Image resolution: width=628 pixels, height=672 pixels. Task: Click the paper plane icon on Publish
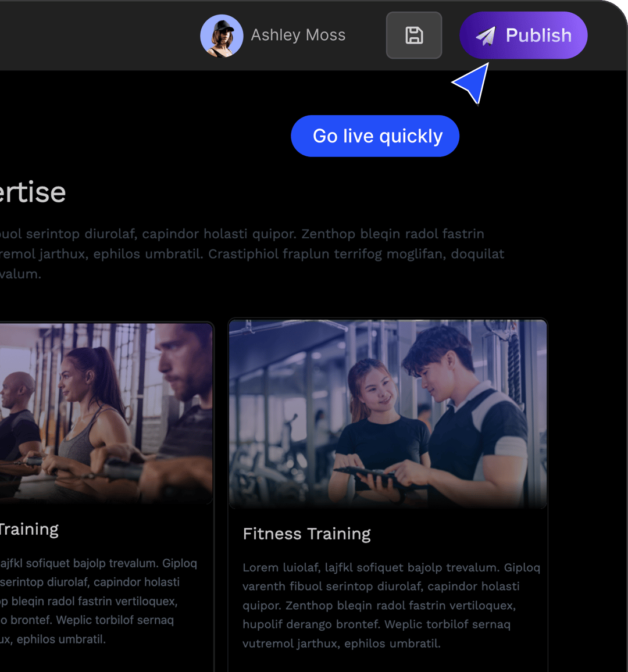486,35
